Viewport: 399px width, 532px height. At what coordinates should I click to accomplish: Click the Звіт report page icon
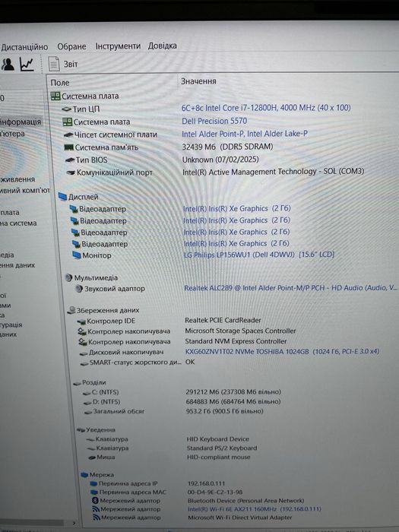tap(54, 64)
